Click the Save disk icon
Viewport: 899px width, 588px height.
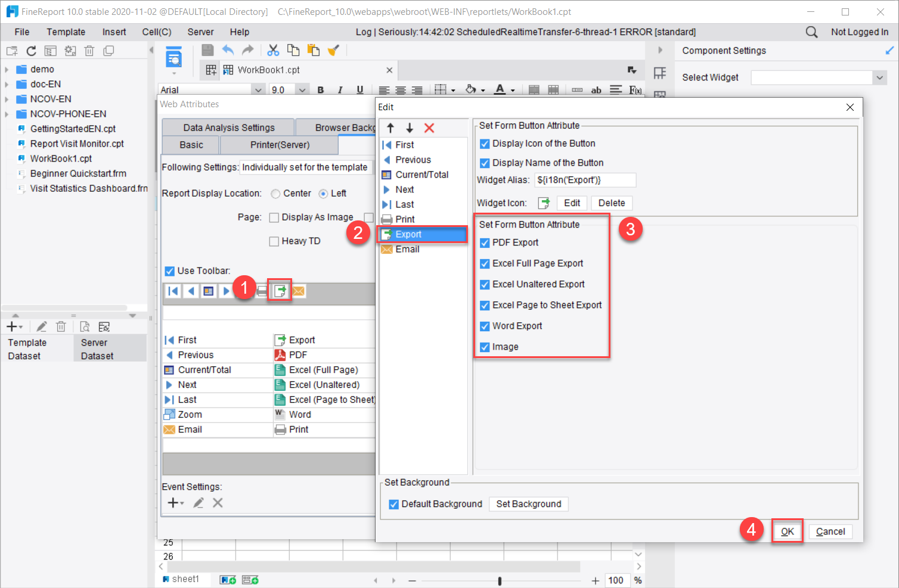(207, 50)
